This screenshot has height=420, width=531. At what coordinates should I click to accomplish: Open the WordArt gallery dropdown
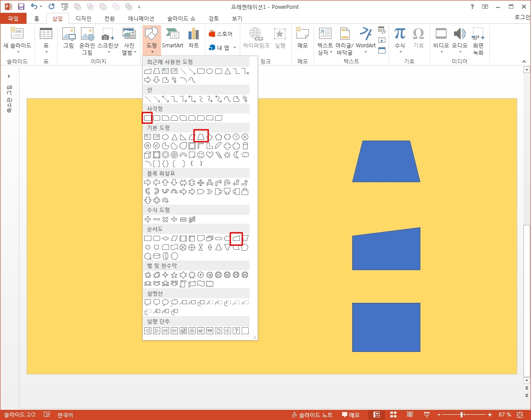[x=366, y=52]
